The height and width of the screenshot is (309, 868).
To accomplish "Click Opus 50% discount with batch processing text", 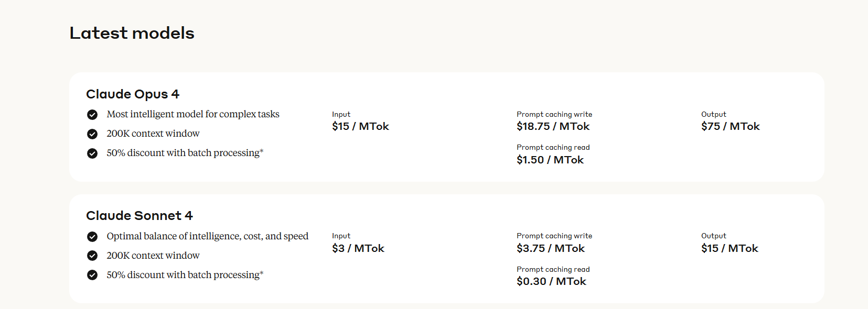I will point(185,153).
